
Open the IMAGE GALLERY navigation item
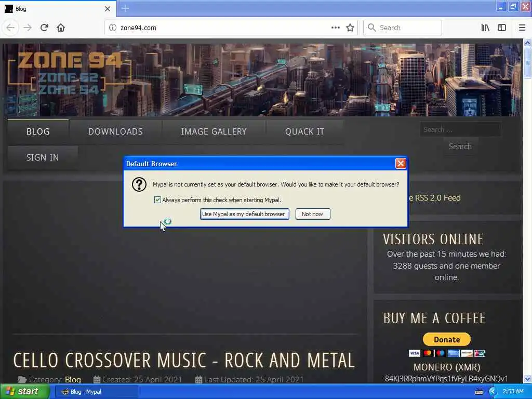coord(214,131)
